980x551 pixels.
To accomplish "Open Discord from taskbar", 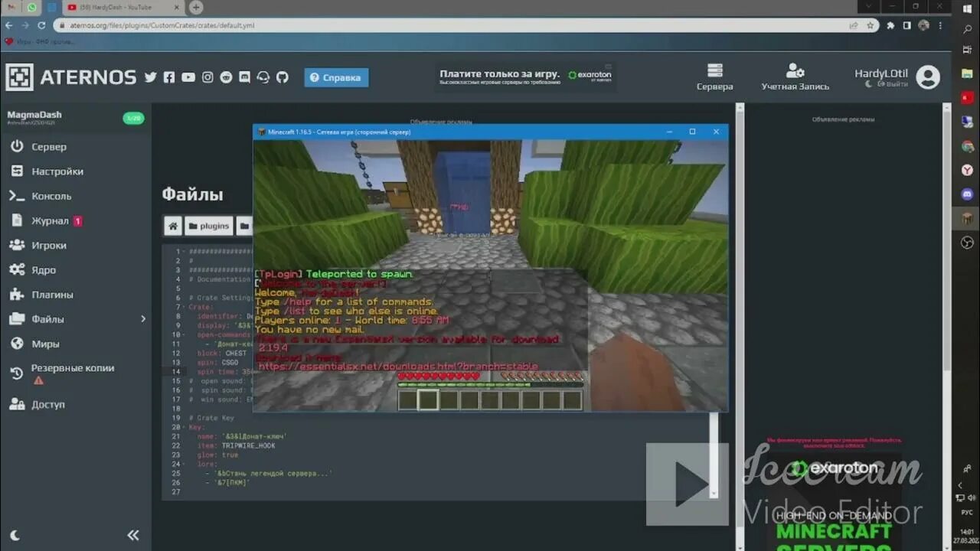I will (x=967, y=194).
